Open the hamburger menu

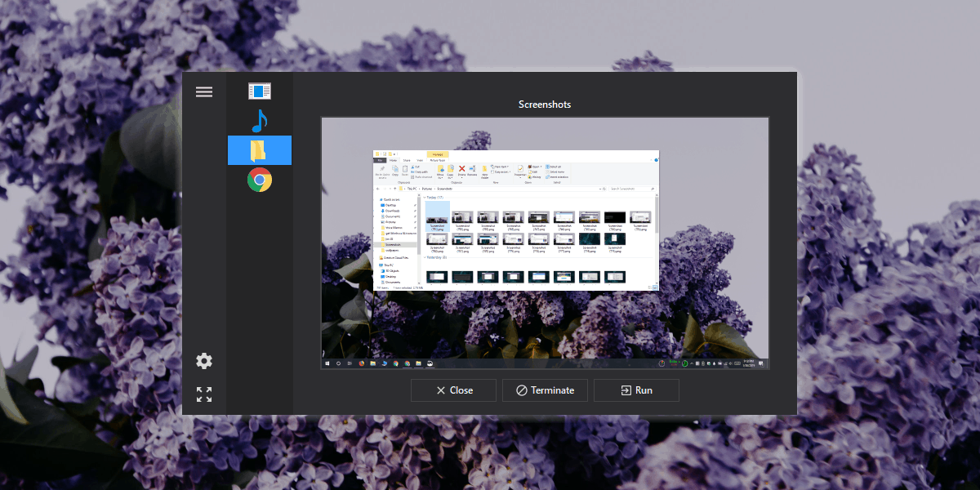coord(204,91)
